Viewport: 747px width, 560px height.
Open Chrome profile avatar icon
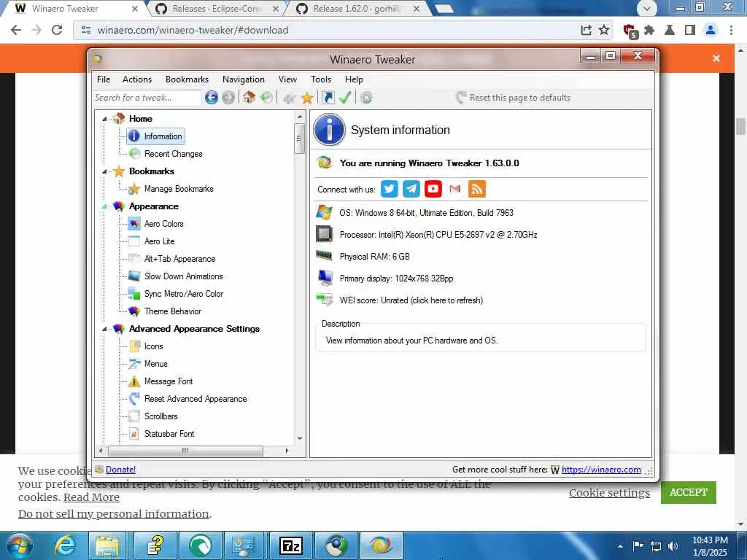click(x=711, y=30)
